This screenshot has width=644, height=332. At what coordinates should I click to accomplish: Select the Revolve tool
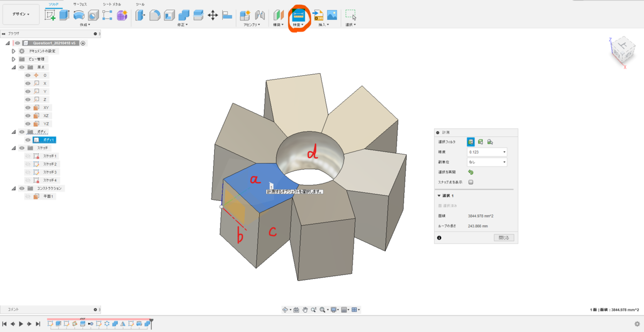[x=79, y=16]
